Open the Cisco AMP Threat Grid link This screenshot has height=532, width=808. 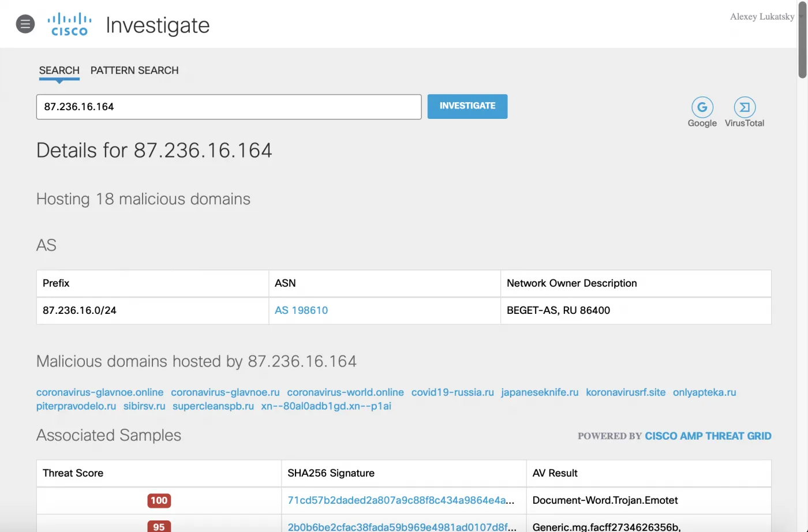(x=708, y=436)
